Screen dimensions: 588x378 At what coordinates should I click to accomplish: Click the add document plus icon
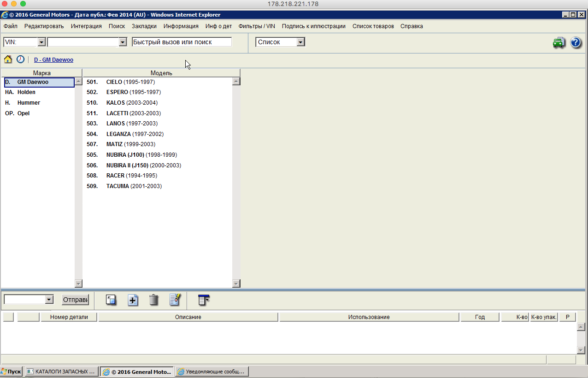click(x=133, y=300)
